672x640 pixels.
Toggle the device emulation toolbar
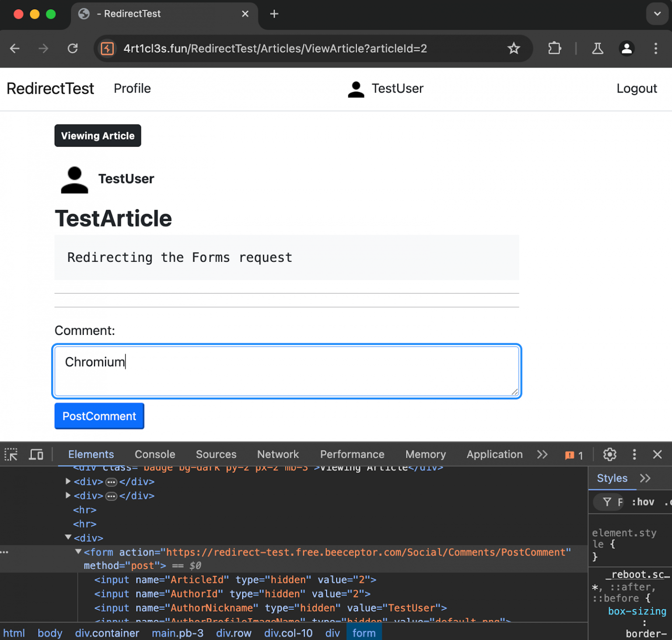(x=36, y=454)
